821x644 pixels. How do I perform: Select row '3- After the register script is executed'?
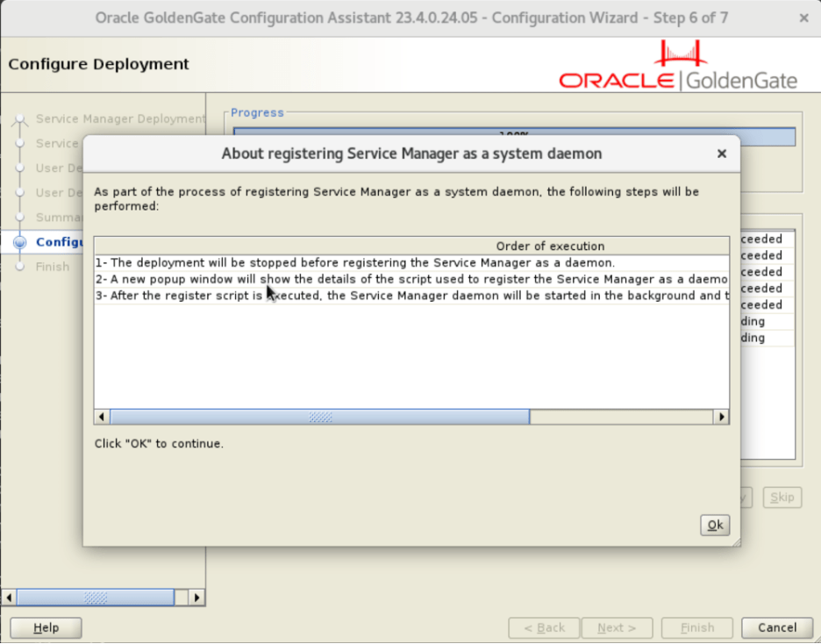coord(411,296)
